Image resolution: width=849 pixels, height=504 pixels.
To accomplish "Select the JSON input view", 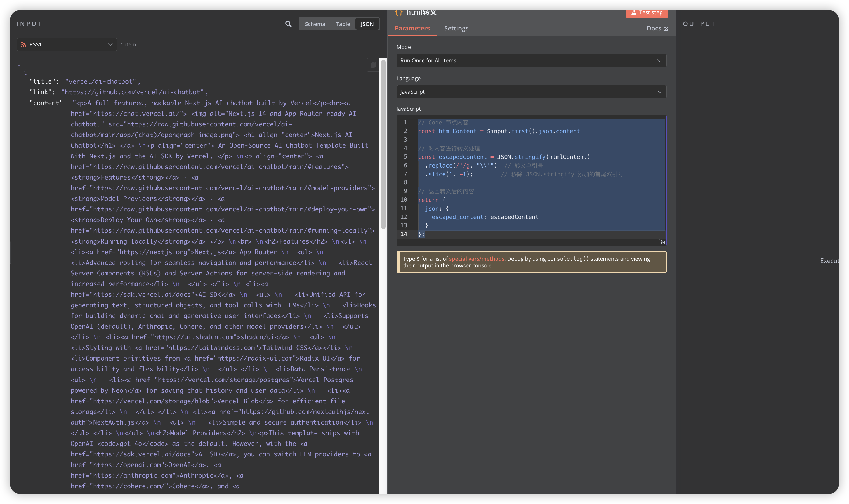I will click(367, 24).
